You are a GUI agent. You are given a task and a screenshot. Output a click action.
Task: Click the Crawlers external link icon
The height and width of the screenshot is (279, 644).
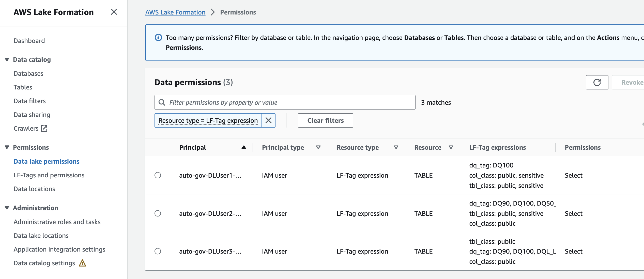(x=44, y=128)
